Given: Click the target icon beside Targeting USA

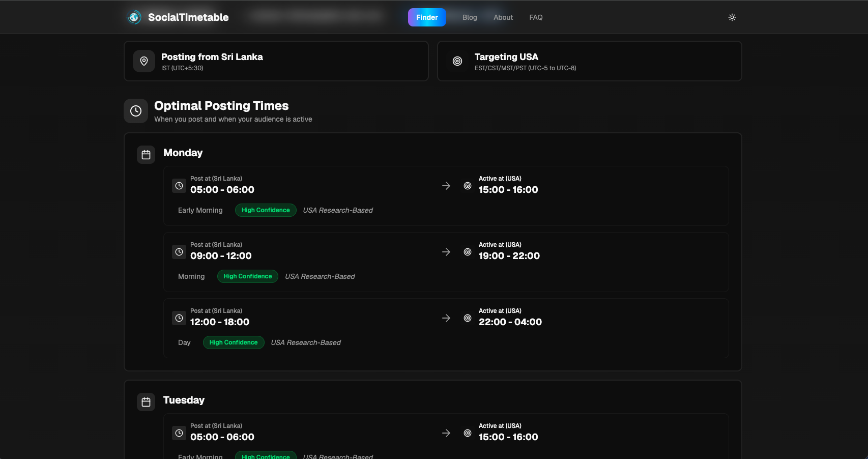Looking at the screenshot, I should tap(457, 61).
